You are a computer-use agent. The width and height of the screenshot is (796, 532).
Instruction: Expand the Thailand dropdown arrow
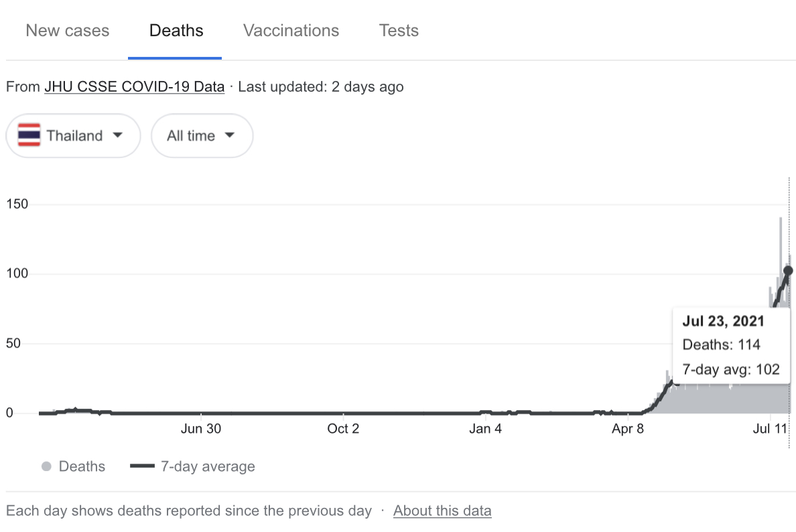(118, 135)
